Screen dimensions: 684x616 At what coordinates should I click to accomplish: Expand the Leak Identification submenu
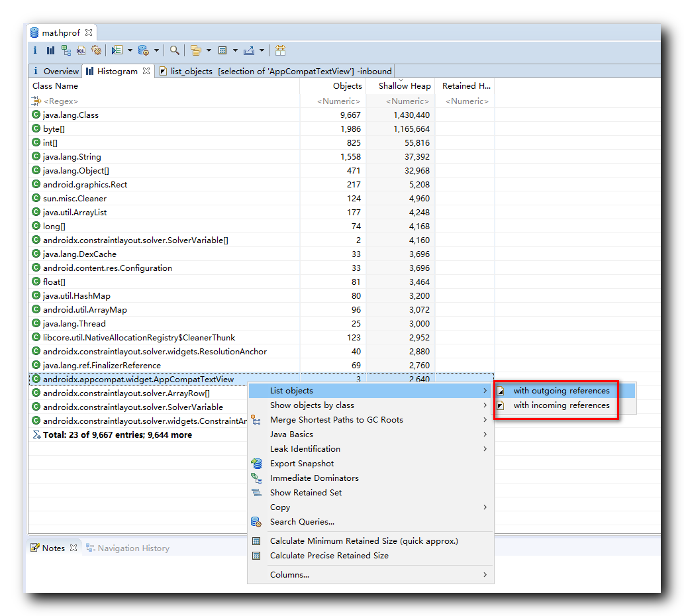(x=371, y=449)
